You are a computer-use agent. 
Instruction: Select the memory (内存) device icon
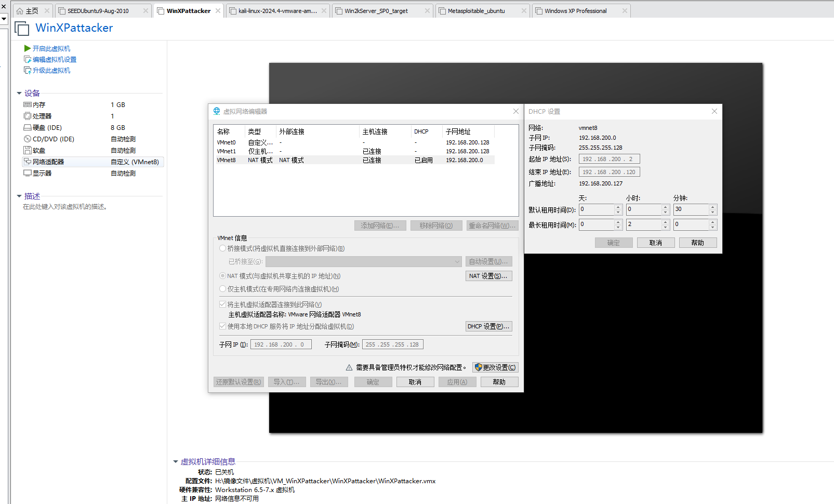click(x=28, y=104)
